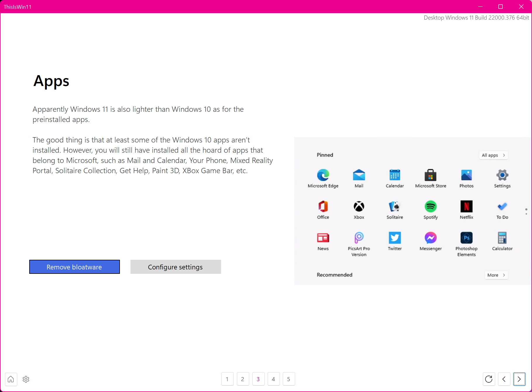Maximize the ThisIsWin11 window
Image resolution: width=532 pixels, height=392 pixels.
pos(500,7)
